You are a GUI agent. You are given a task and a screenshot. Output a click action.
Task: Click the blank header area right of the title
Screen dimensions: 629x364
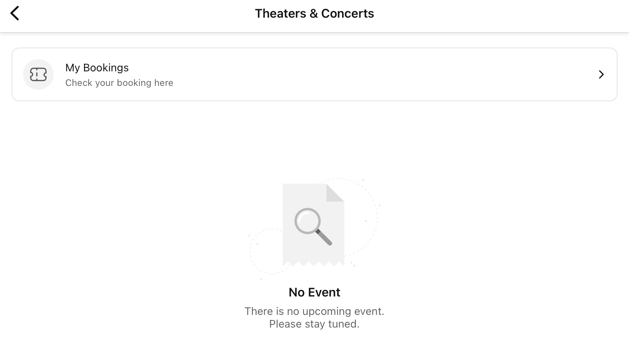(499, 16)
